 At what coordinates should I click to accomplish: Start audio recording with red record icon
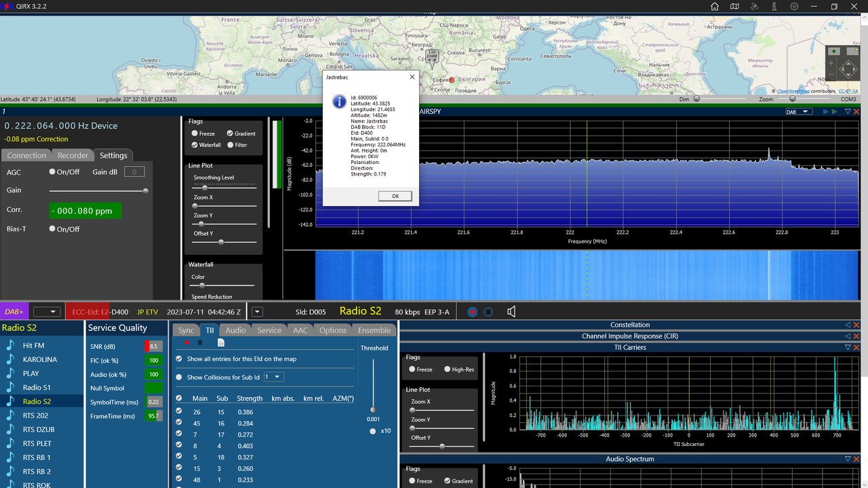472,312
